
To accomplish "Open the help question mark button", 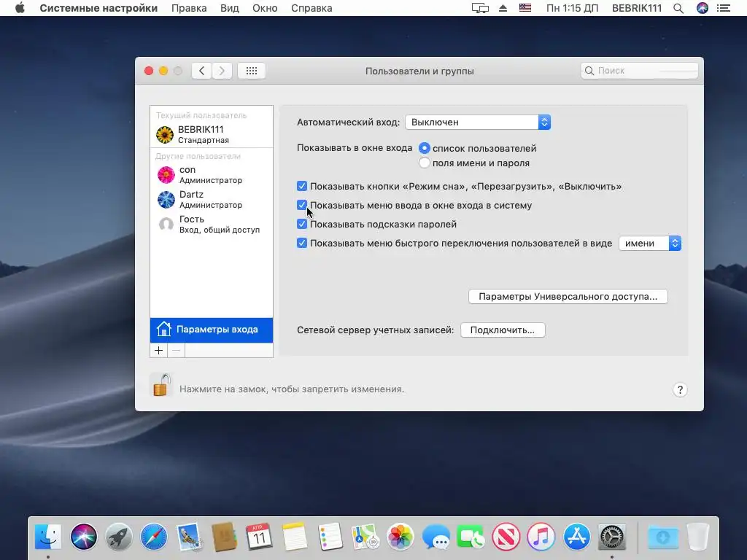I will coord(680,390).
